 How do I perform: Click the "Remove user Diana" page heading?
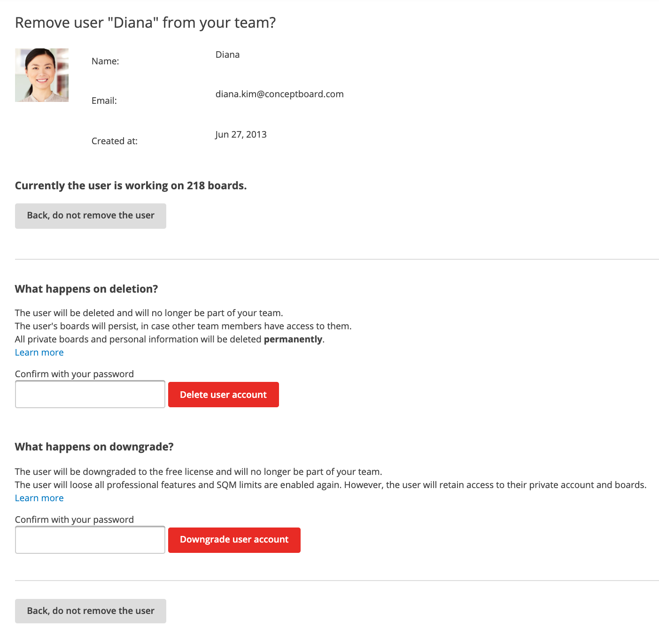[145, 23]
